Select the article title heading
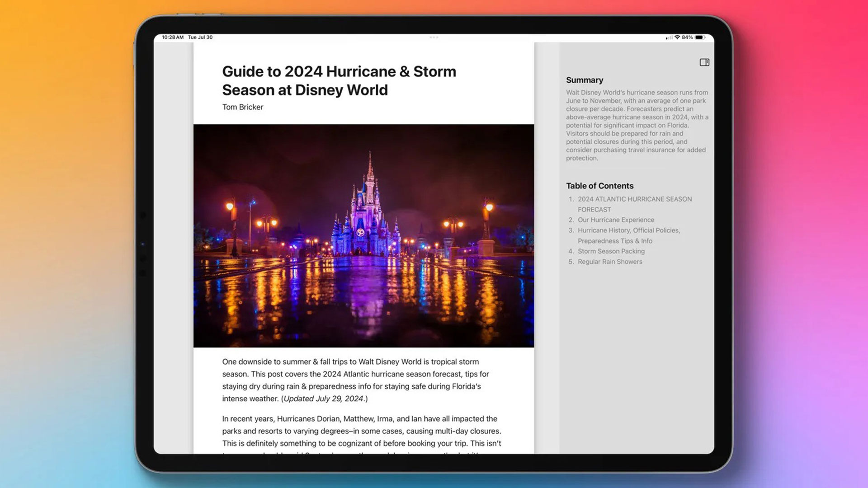The image size is (868, 488). 339,80
